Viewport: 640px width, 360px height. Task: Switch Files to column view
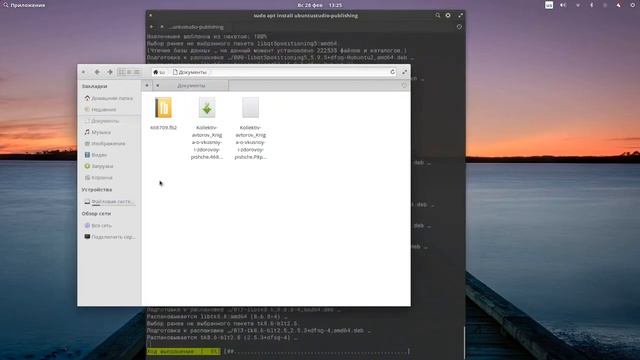tap(137, 72)
